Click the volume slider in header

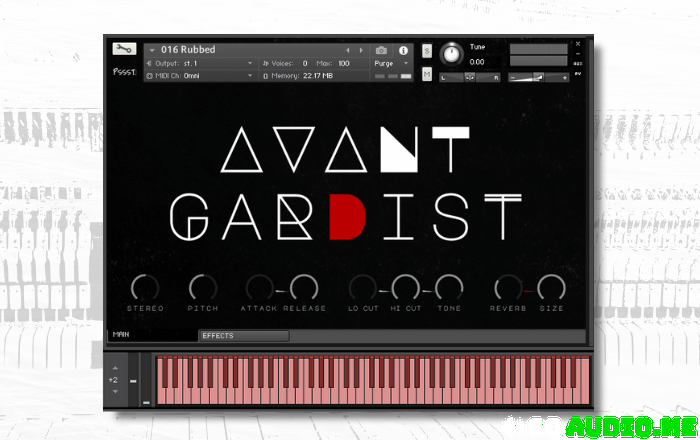(x=538, y=77)
